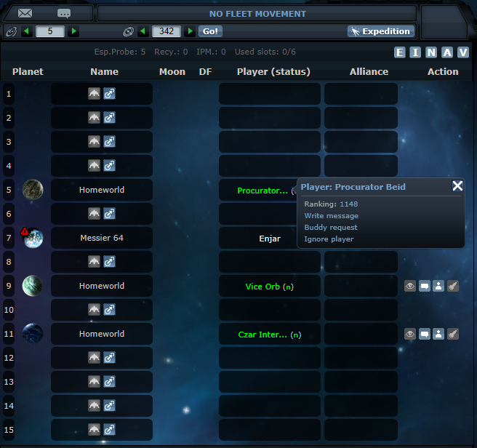
Task: Message Vice Orb via chat icon
Action: pos(425,286)
